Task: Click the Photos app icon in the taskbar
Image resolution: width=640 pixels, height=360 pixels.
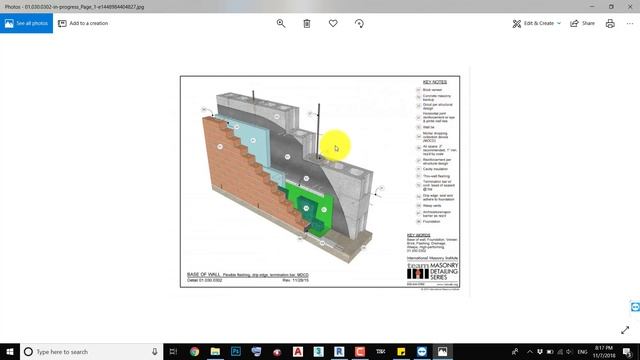Action: 442,351
